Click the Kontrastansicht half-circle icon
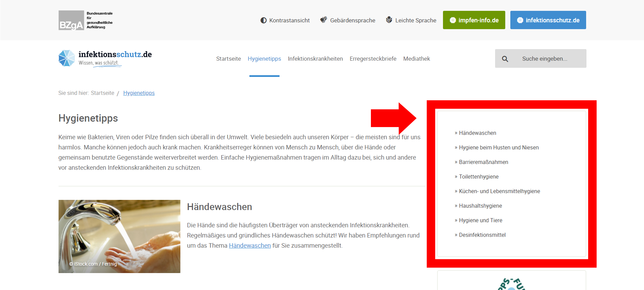 (263, 20)
